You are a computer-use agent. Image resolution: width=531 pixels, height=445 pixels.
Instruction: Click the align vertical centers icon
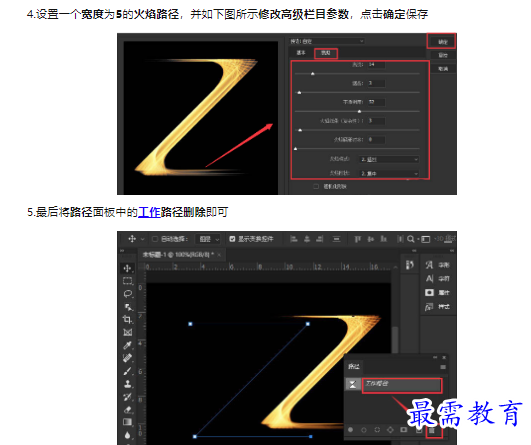tap(370, 239)
